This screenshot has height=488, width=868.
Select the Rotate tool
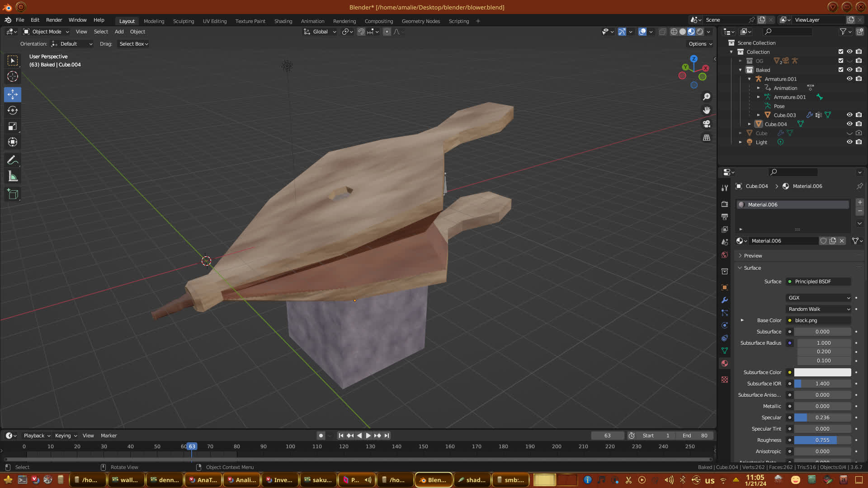(13, 110)
